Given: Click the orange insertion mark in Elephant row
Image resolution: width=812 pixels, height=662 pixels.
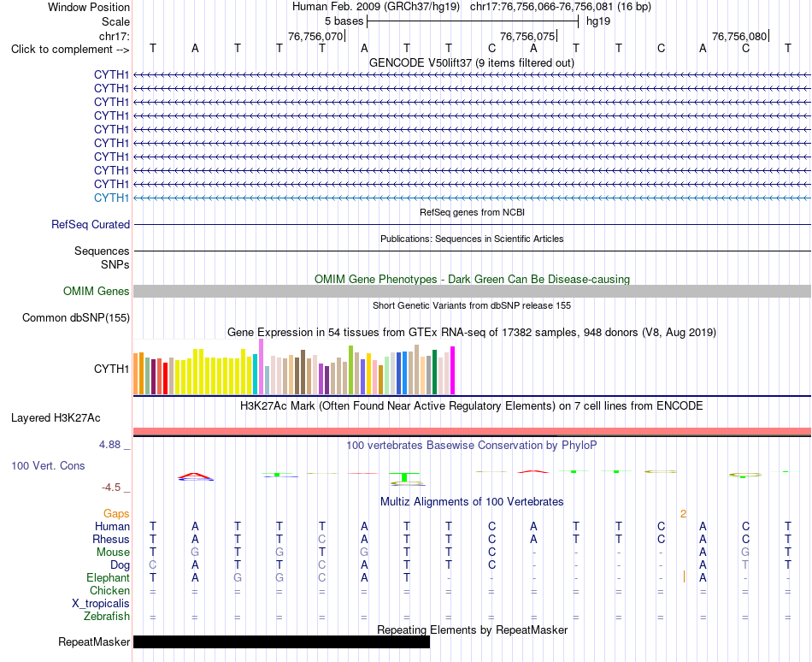Looking at the screenshot, I should pyautogui.click(x=684, y=576).
